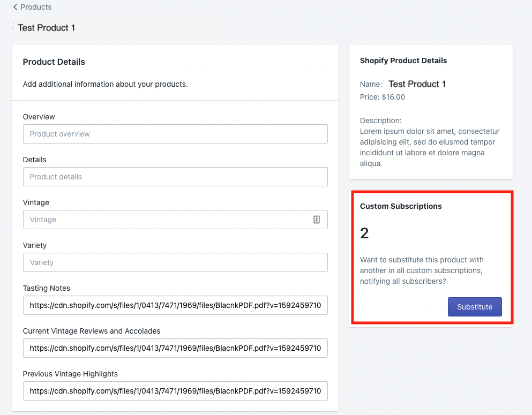The height and width of the screenshot is (415, 532).
Task: Click the 'Price: $16.00' text
Action: 383,97
